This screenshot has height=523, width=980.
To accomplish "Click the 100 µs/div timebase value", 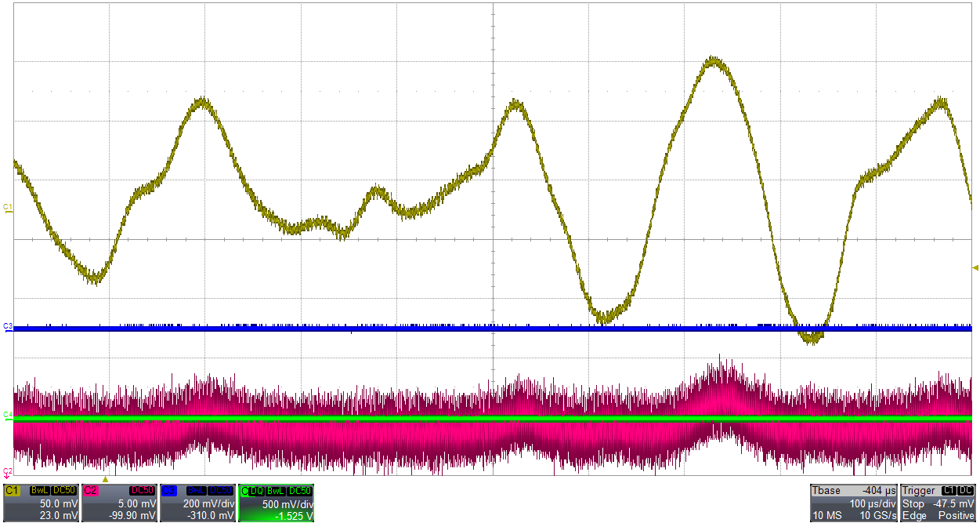I will point(873,503).
